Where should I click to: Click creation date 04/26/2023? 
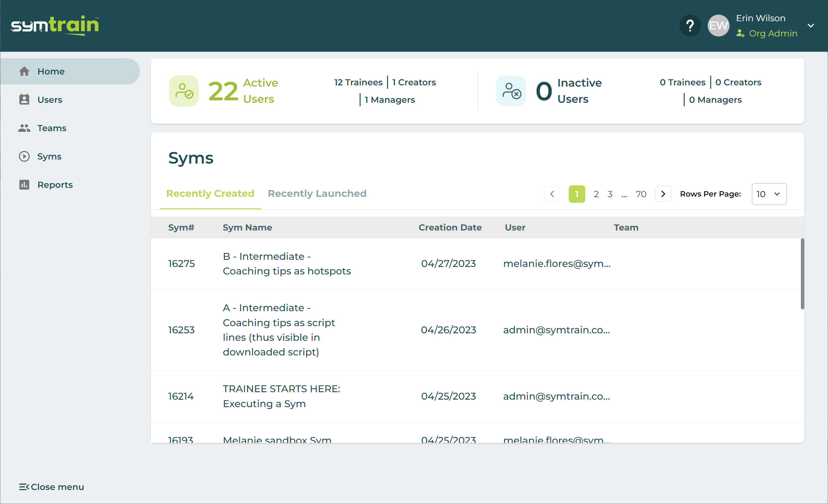click(448, 330)
